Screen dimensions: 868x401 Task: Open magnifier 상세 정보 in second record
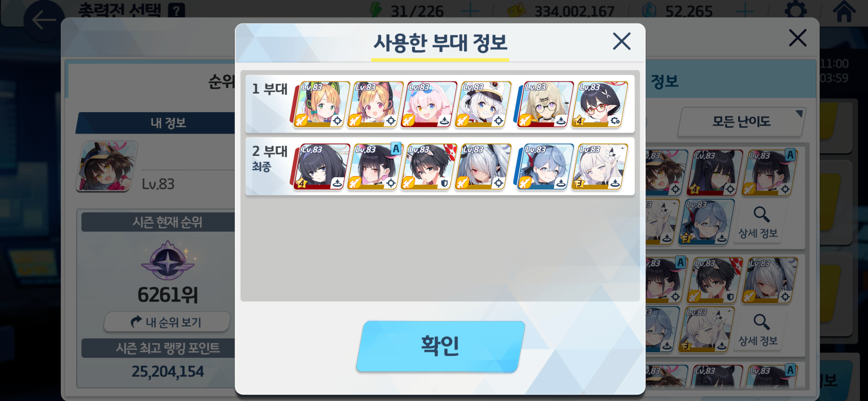758,330
